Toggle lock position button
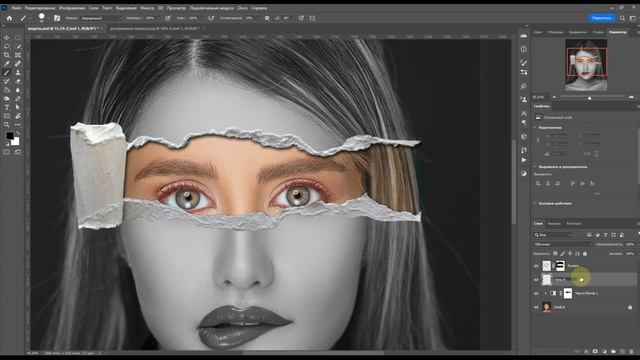Viewport: 640px width, 360px height. tap(570, 253)
